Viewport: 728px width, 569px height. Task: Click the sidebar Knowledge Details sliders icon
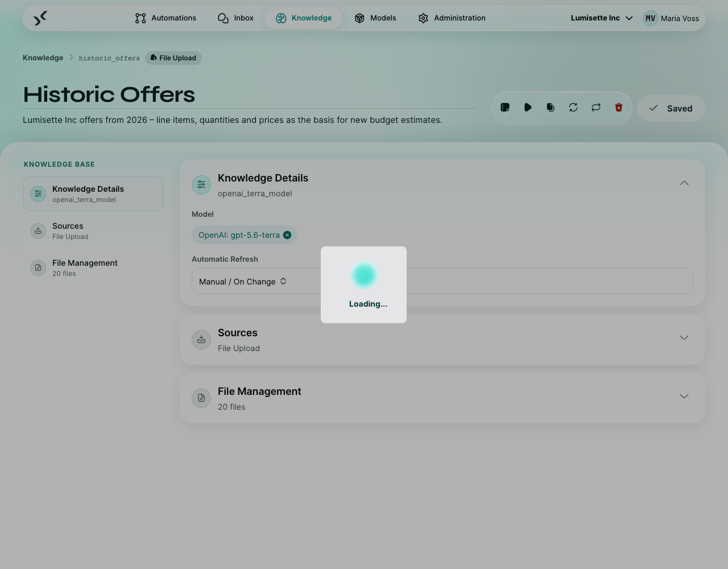pos(38,194)
